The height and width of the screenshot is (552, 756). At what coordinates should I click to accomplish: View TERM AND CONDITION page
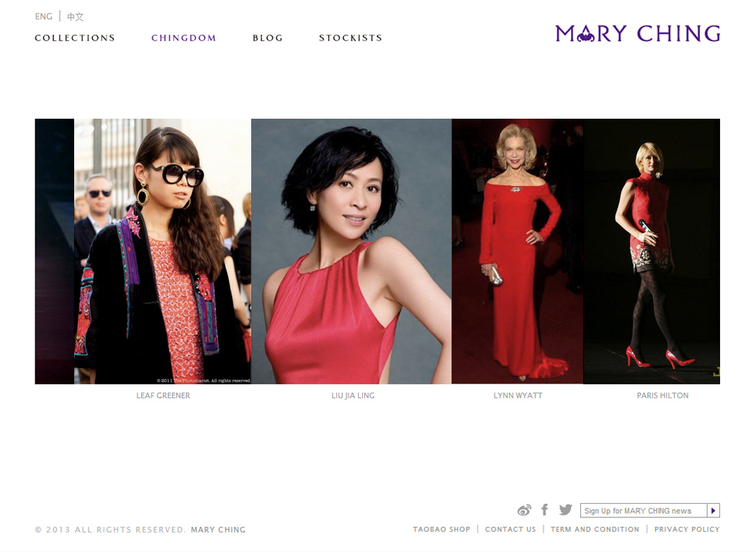click(595, 530)
